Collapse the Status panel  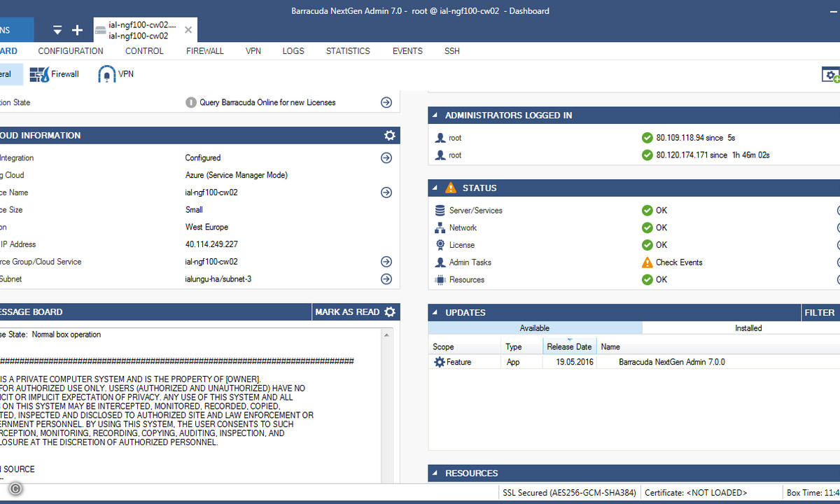(435, 188)
